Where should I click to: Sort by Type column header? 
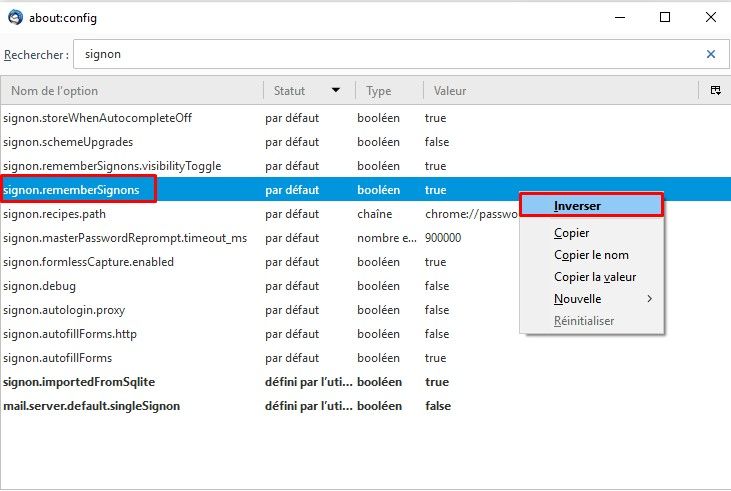[389, 90]
